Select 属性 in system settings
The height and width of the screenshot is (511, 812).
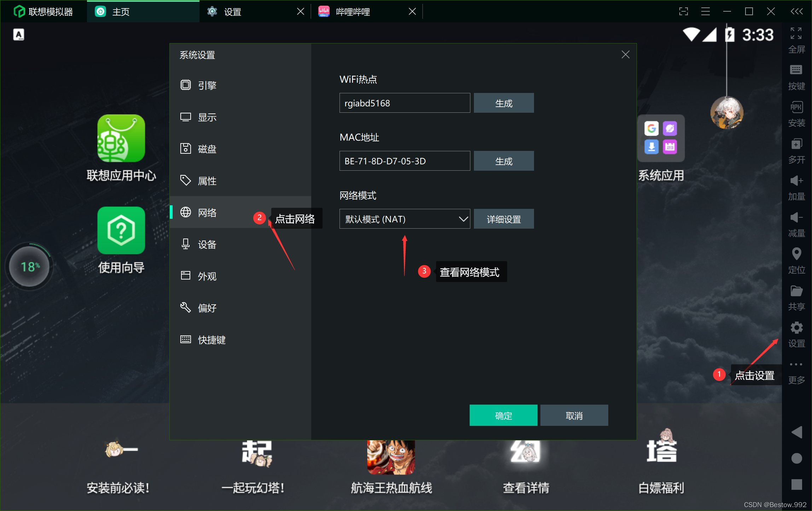(x=240, y=181)
